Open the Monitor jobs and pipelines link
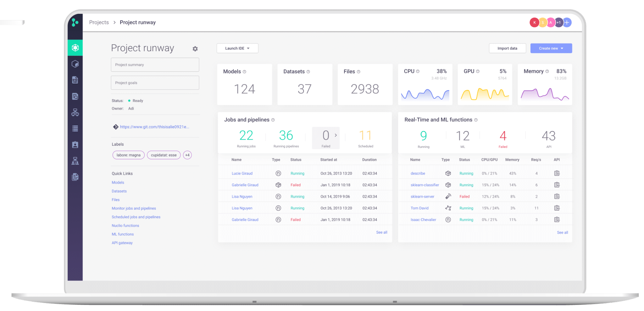The image size is (644, 311). [134, 208]
